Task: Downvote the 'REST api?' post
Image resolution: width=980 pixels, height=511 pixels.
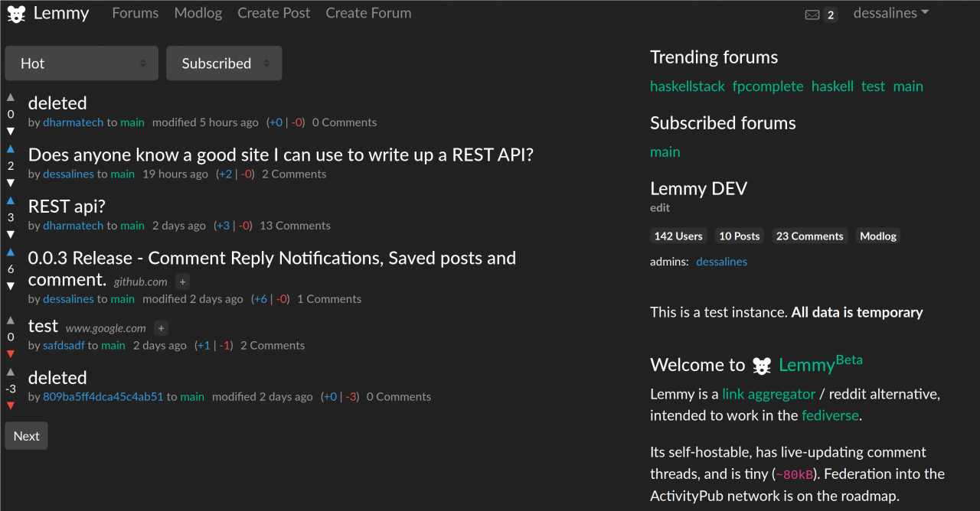Action: coord(11,234)
